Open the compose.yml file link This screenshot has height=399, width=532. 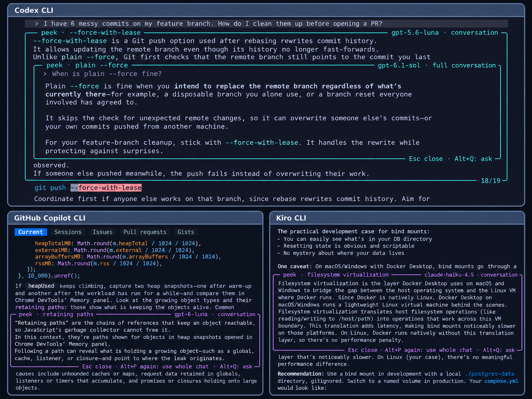tap(502, 381)
